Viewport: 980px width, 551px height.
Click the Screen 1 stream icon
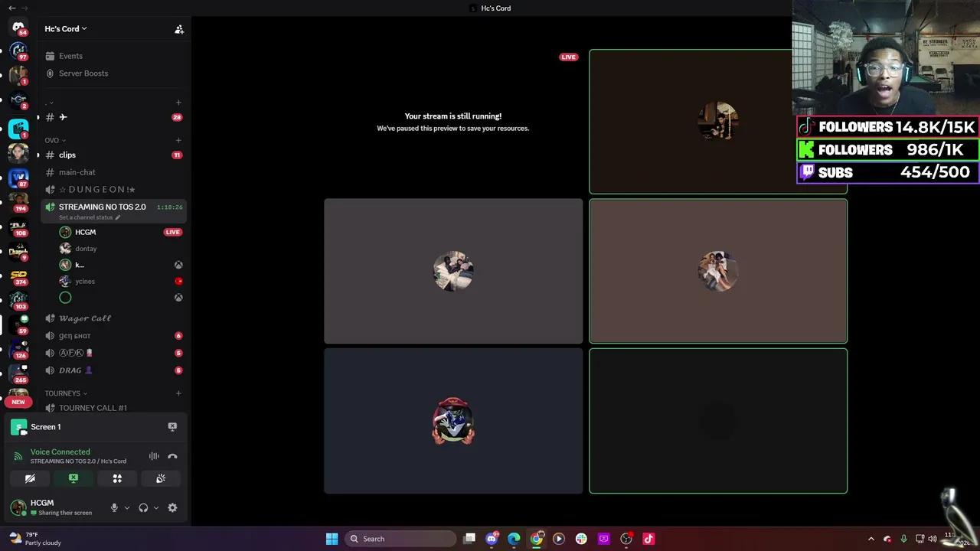pyautogui.click(x=18, y=427)
